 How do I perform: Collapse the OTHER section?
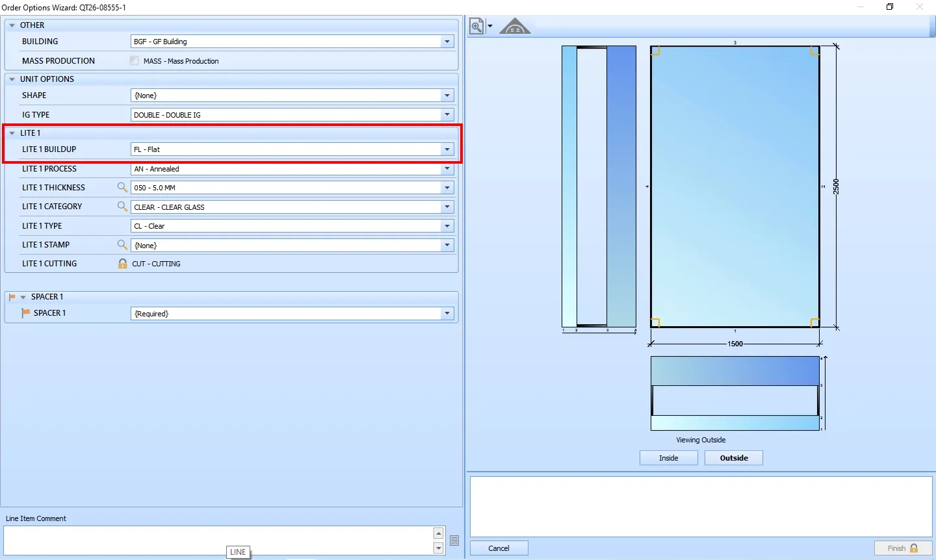click(12, 25)
